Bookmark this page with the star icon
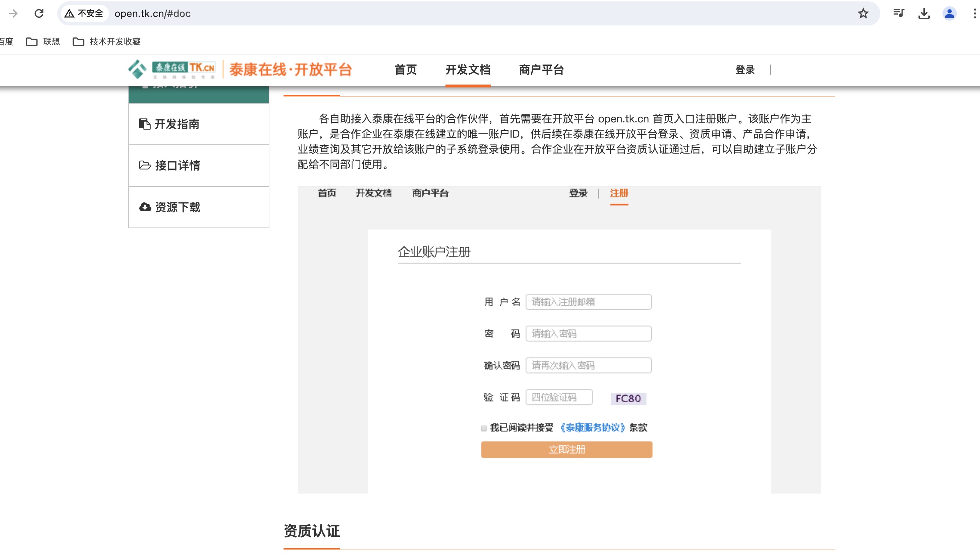 [x=863, y=13]
